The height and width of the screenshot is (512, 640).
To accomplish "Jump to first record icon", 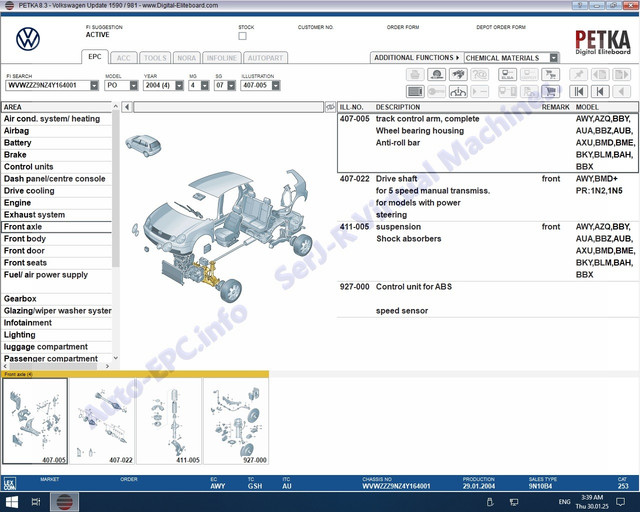I will tap(578, 91).
